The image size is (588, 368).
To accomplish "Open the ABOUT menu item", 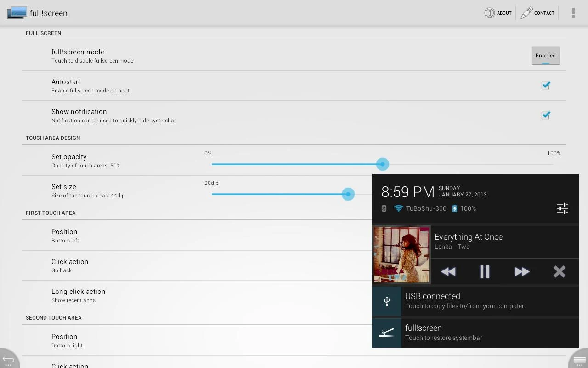I will (x=498, y=12).
